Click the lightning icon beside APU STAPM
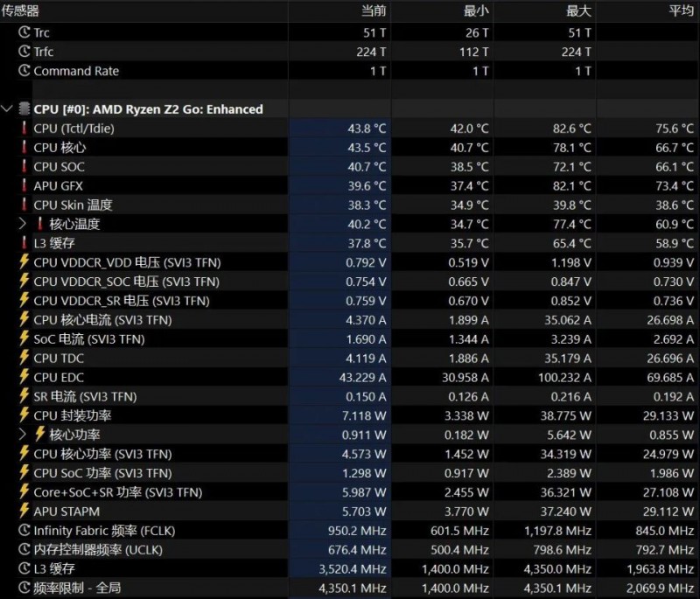The width and height of the screenshot is (700, 599). click(x=24, y=512)
